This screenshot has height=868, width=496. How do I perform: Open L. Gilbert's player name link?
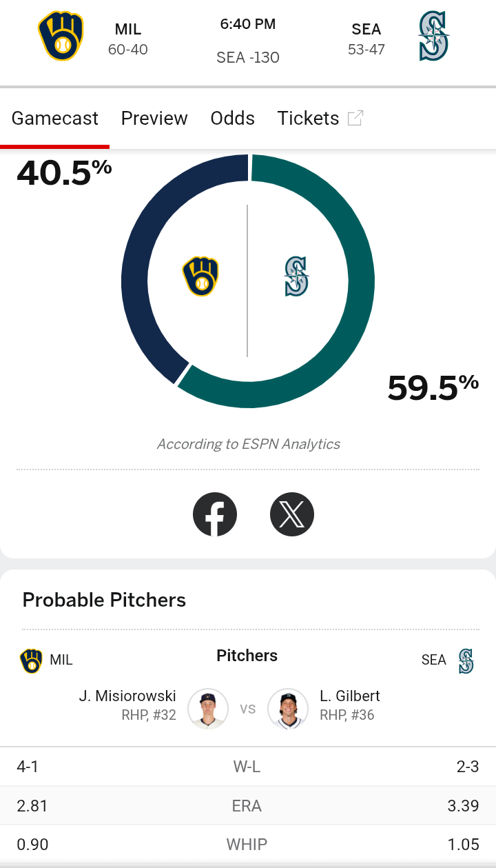pos(350,696)
